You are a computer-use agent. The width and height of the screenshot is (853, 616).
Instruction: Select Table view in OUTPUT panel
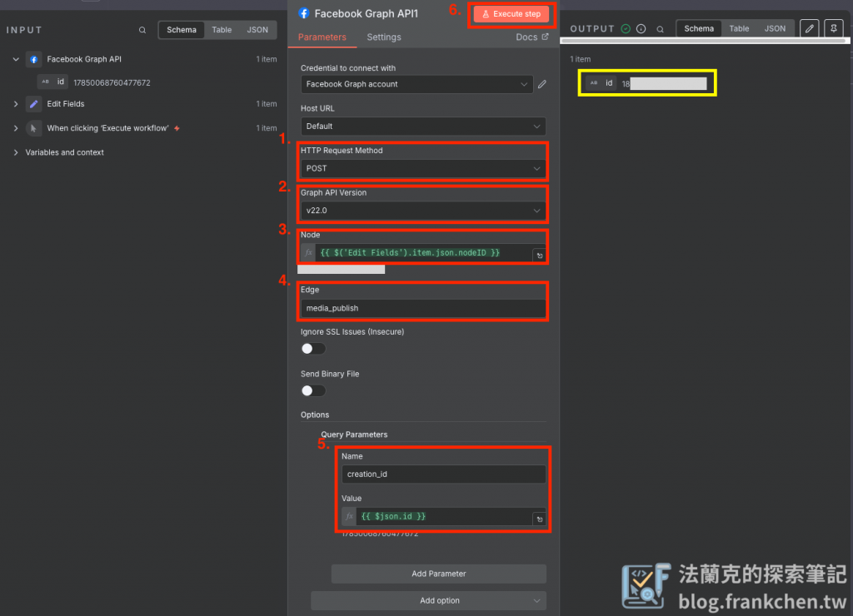click(x=739, y=28)
